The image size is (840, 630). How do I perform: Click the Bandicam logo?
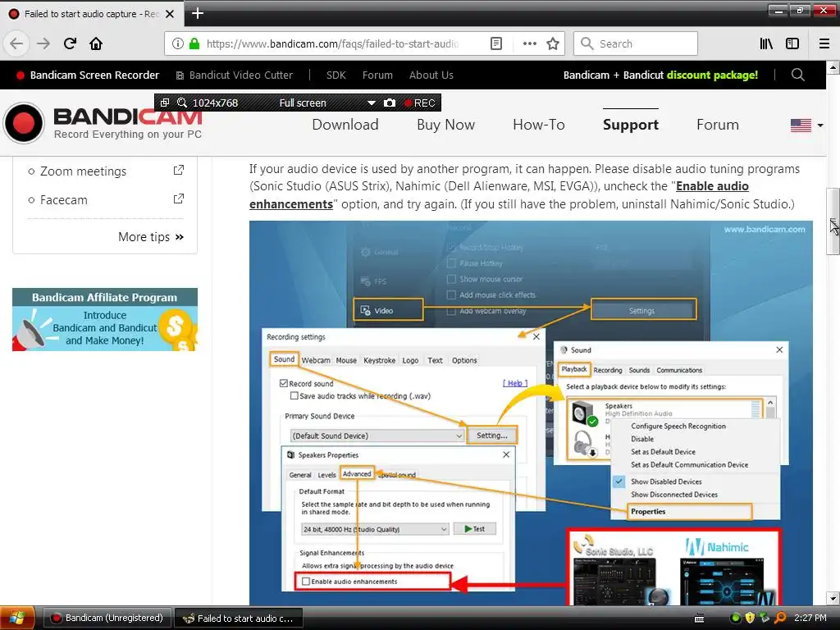[103, 123]
